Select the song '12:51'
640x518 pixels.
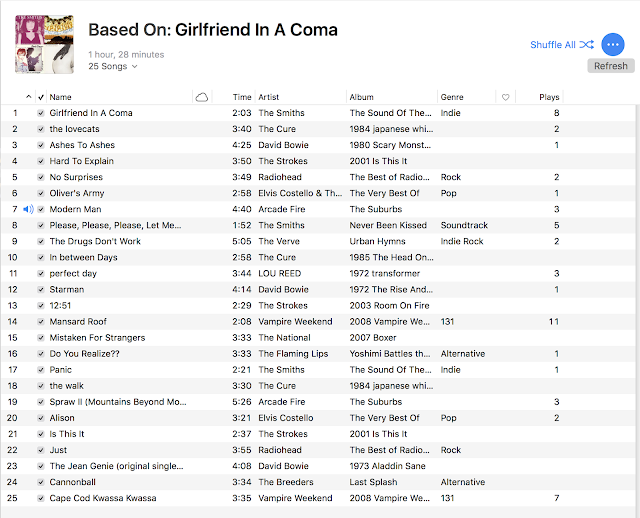(60, 305)
